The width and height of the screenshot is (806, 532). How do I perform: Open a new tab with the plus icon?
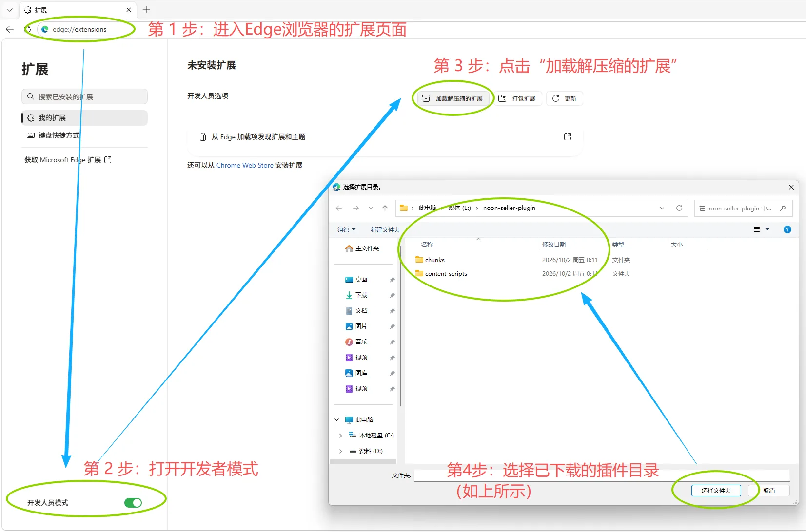(146, 10)
